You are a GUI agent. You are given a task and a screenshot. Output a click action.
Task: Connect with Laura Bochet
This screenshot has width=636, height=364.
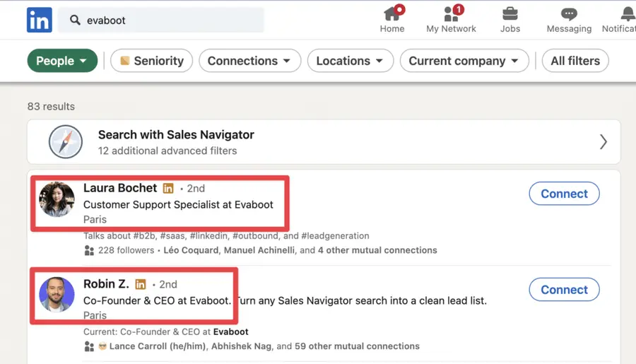[x=564, y=194]
